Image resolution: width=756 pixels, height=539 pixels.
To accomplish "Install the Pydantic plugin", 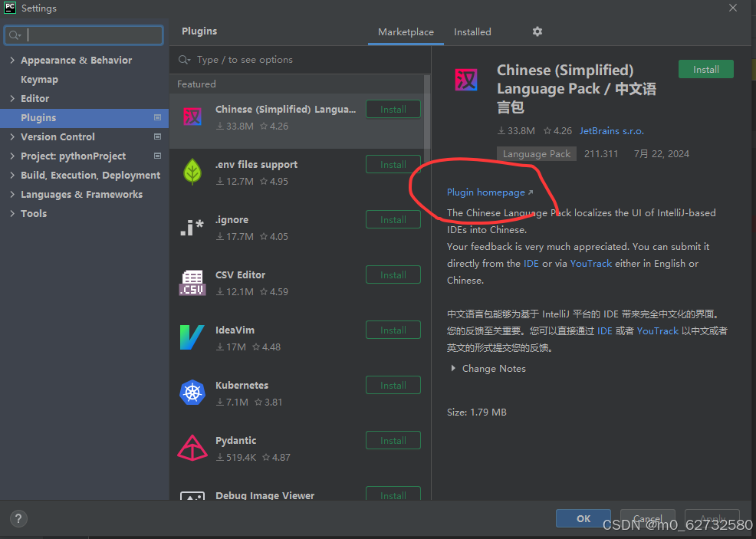I will point(393,441).
